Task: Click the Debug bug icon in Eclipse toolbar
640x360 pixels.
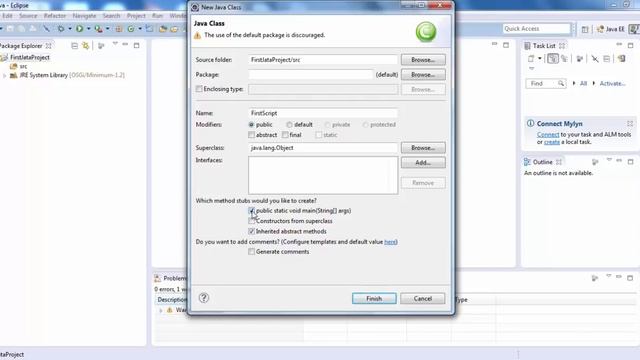Action: pos(61,29)
